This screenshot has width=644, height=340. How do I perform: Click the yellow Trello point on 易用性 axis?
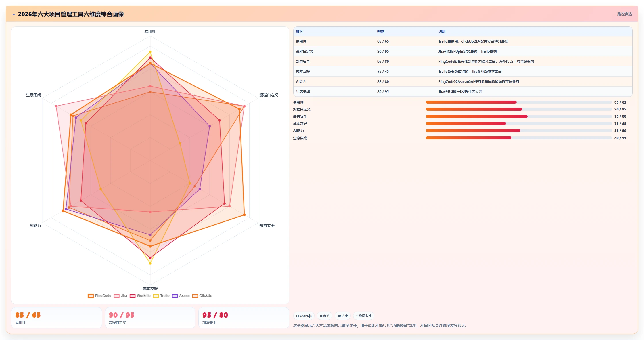pyautogui.click(x=150, y=52)
